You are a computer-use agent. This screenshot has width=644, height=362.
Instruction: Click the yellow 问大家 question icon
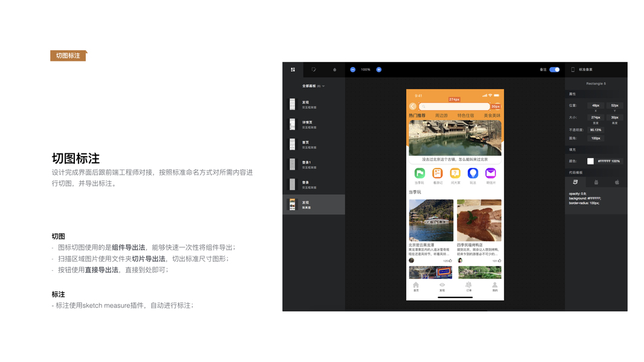(455, 173)
